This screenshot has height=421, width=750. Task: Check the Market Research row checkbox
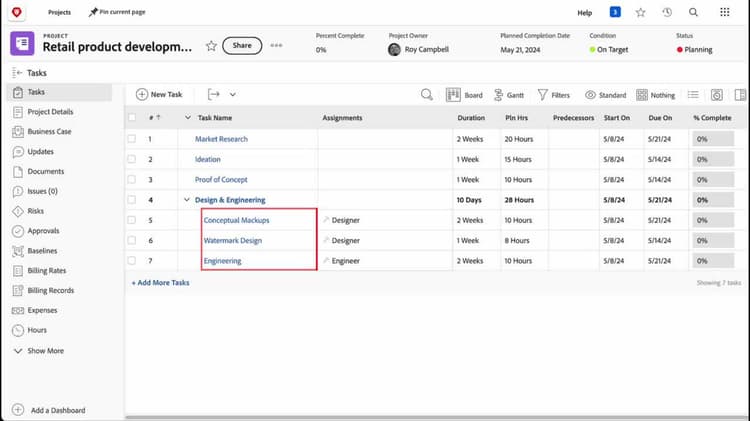coord(132,139)
